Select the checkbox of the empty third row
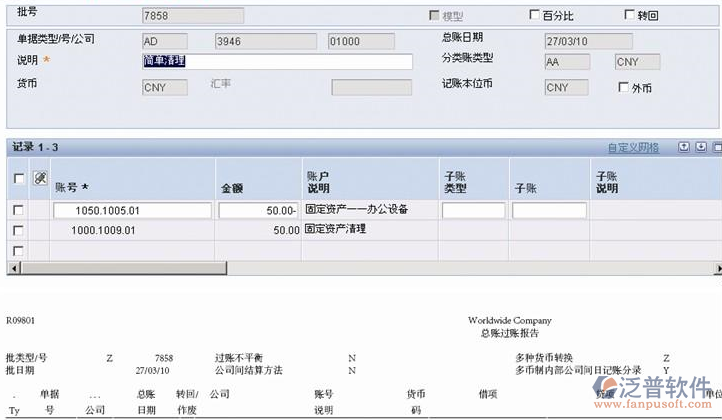Viewport: 722px width, 420px height. point(18,251)
